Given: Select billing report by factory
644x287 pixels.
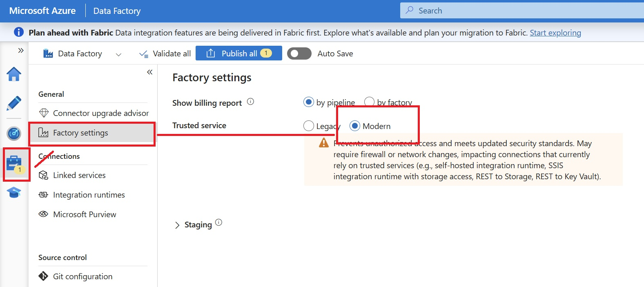Looking at the screenshot, I should pyautogui.click(x=369, y=102).
